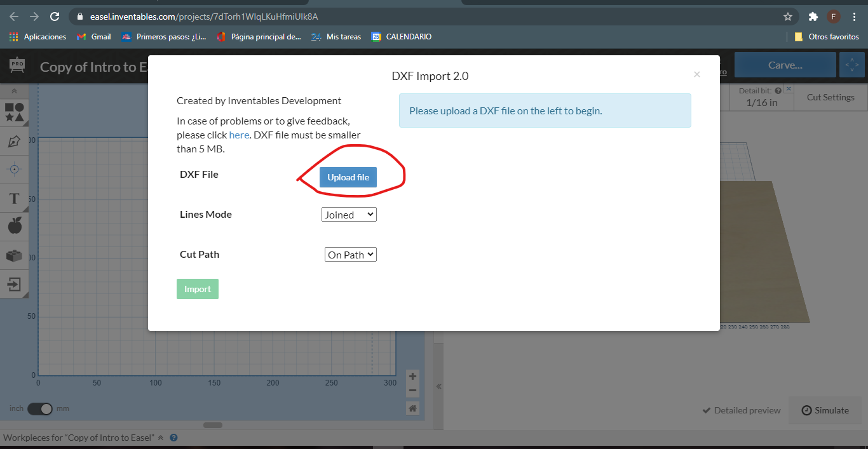868x449 pixels.
Task: Remove the detail bit with the X
Action: (x=789, y=89)
